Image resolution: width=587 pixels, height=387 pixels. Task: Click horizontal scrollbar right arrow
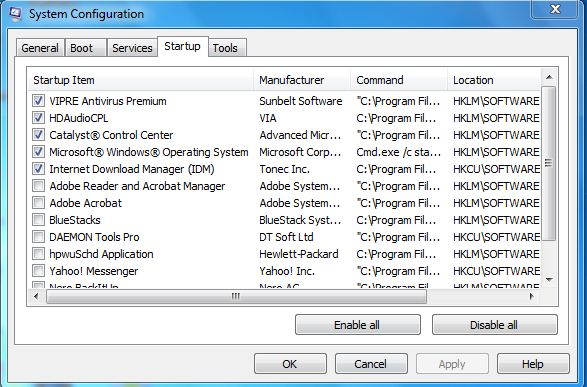(x=532, y=296)
